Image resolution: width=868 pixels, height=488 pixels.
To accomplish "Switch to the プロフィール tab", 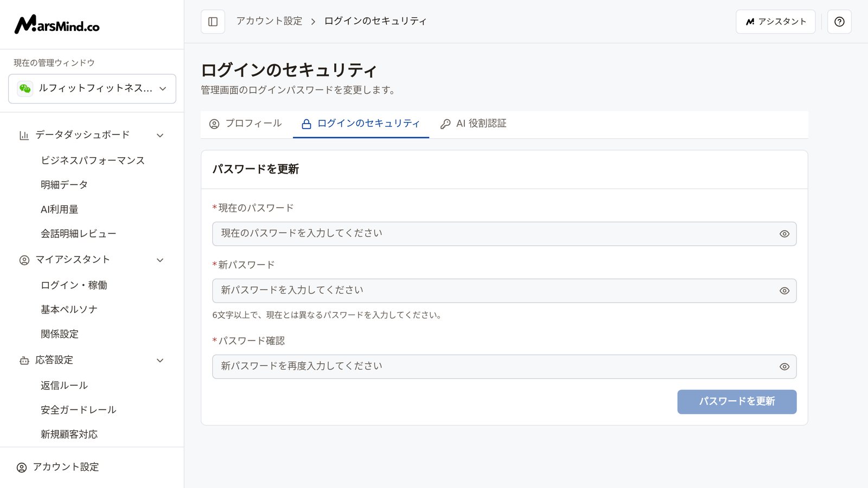I will (x=246, y=124).
